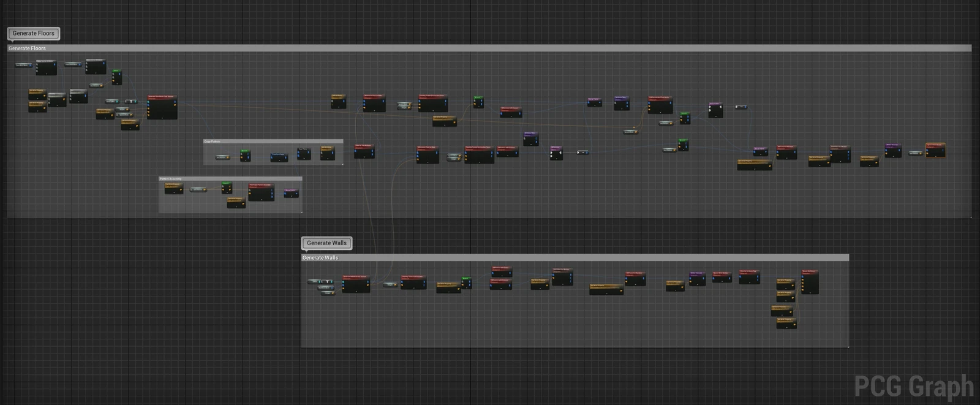Image resolution: width=980 pixels, height=405 pixels.
Task: Select the purple node inside Pattern Assembly
Action: [292, 193]
